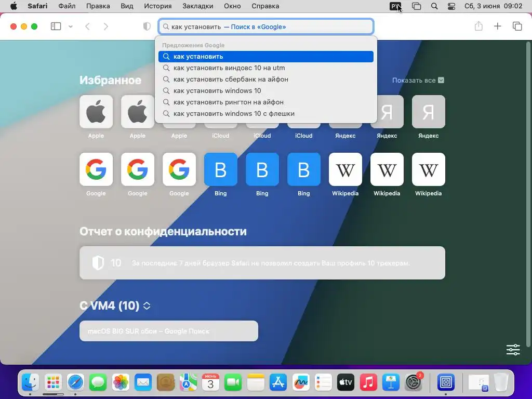Image resolution: width=532 pixels, height=399 pixels.
Task: Pick suggestion "как установить windows 10"
Action: coord(265,90)
